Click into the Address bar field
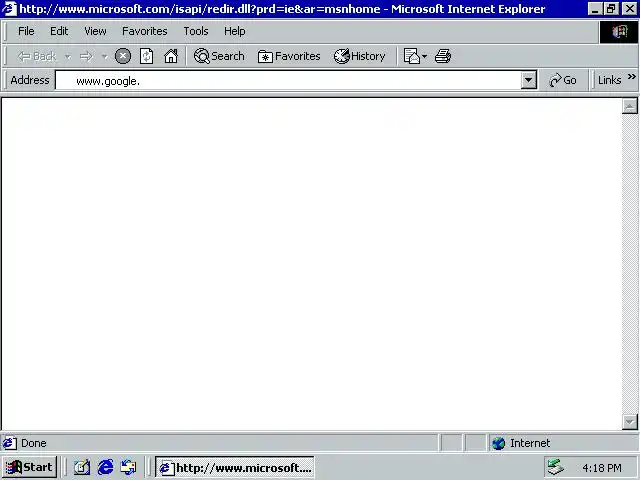This screenshot has width=640, height=480. 288,80
